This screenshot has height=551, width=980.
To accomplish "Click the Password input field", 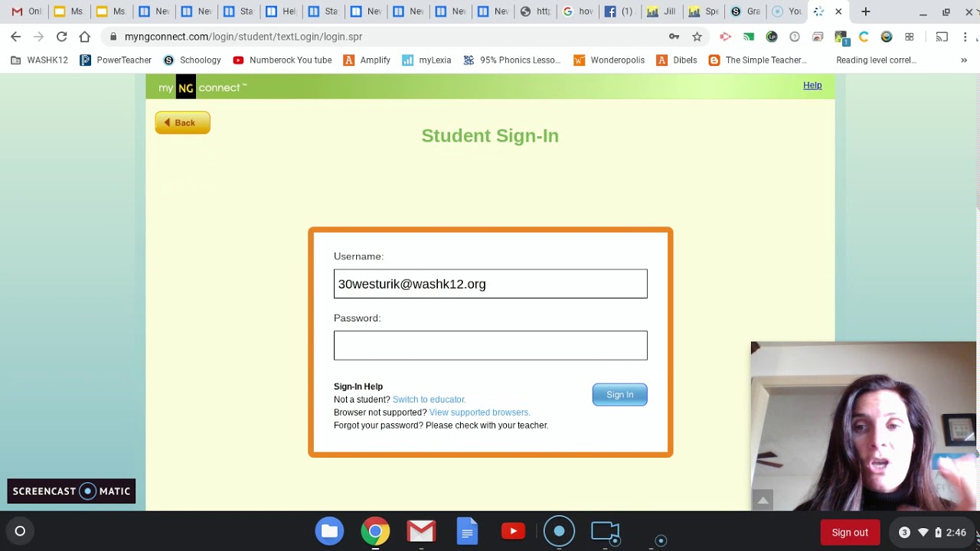I will click(x=490, y=345).
